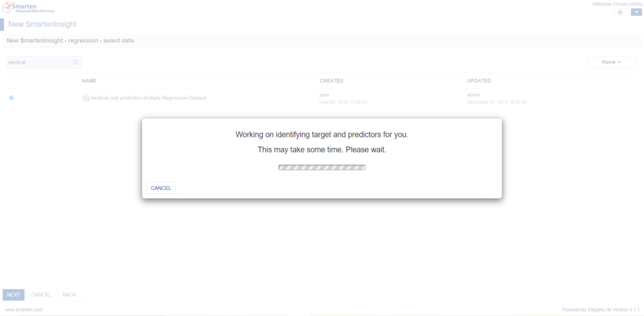Open the user dropdown arrow menu
Image resolution: width=644 pixels, height=316 pixels.
[636, 13]
